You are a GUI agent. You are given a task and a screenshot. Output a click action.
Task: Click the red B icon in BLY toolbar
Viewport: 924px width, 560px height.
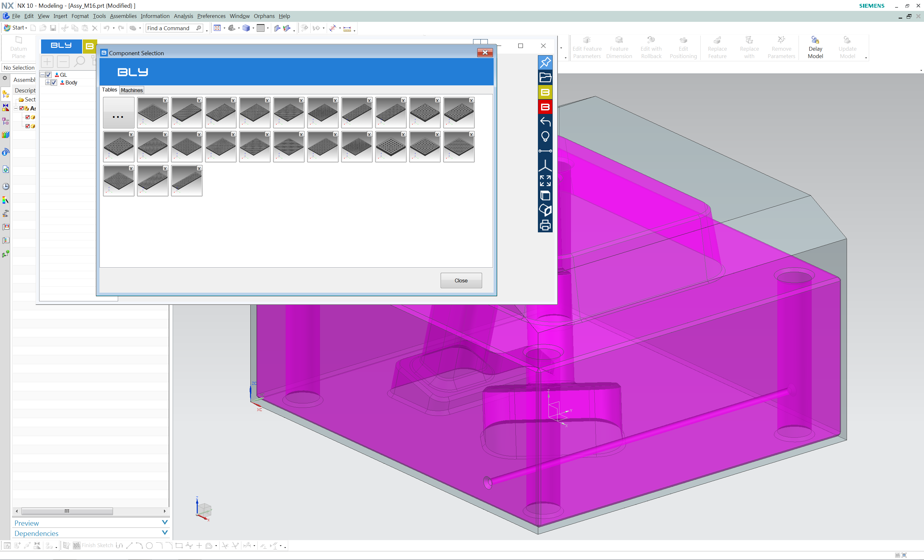tap(545, 107)
